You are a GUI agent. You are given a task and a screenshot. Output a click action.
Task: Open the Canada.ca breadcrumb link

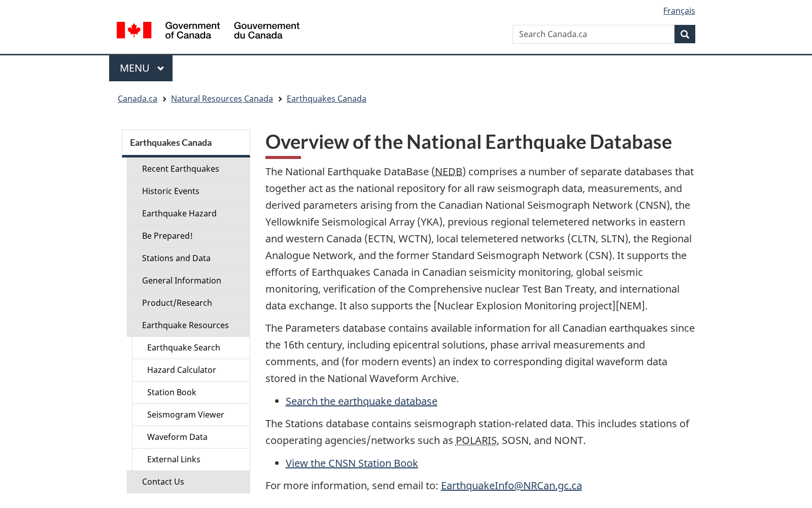pyautogui.click(x=138, y=99)
